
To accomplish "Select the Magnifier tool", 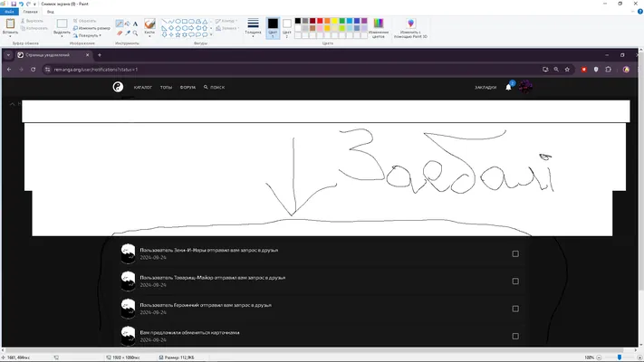I will (135, 33).
